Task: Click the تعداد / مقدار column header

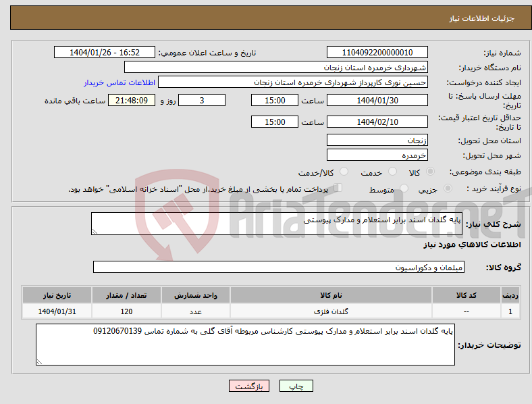Action: (x=126, y=295)
